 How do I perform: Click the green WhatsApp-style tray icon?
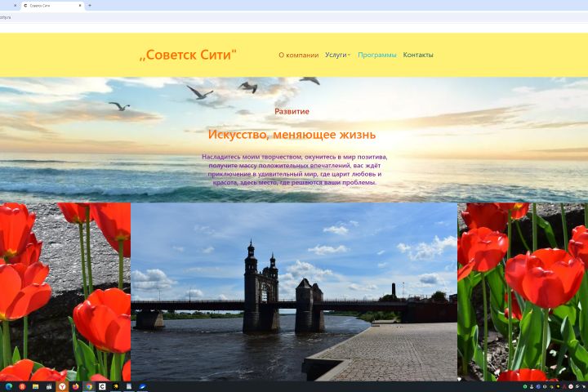coord(525,387)
